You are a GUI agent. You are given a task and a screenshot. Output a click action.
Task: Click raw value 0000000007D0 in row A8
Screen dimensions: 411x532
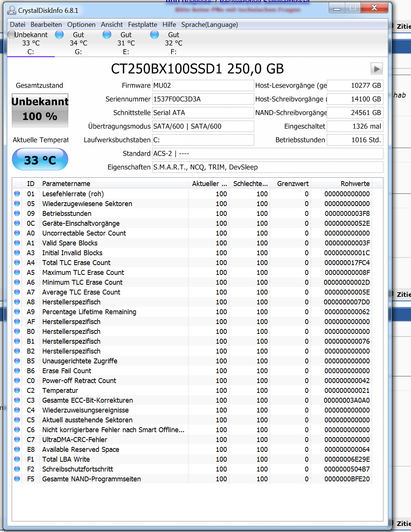[x=347, y=302]
